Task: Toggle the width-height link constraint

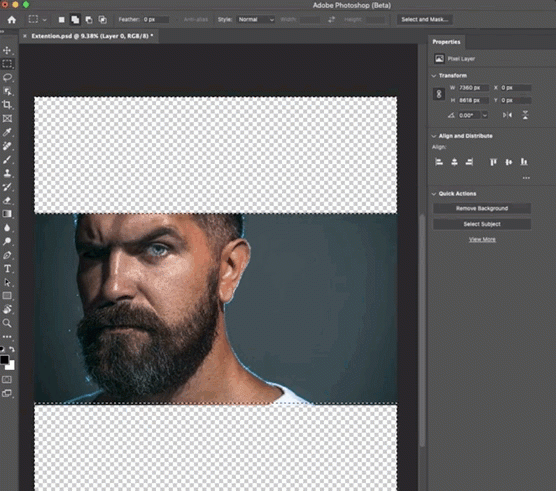Action: 439,94
